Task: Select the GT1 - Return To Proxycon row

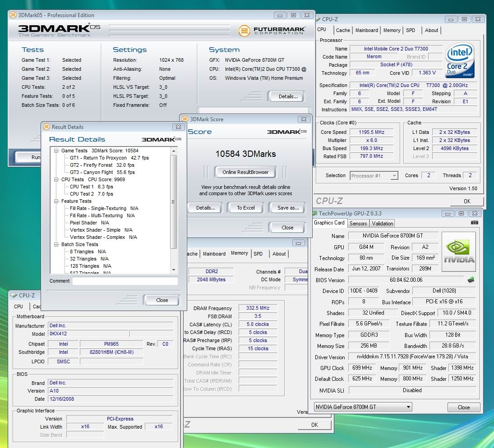Action: 109,158
